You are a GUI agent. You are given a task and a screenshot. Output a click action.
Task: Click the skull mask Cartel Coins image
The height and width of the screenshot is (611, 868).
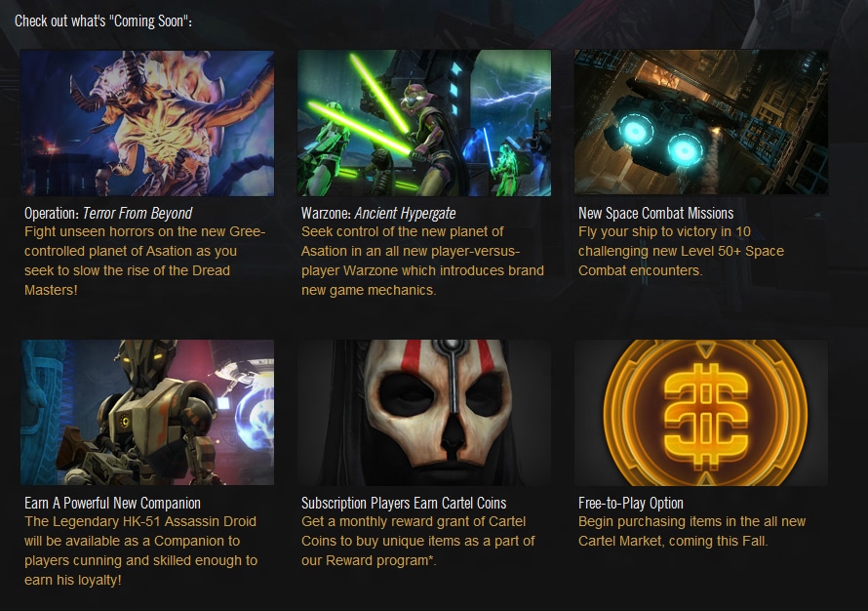point(424,412)
